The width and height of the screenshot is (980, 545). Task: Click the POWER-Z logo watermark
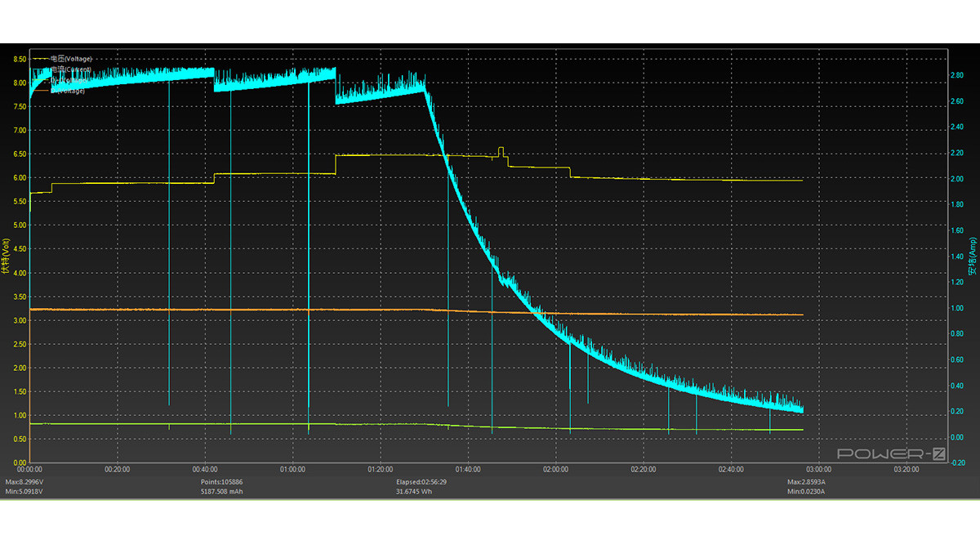890,453
